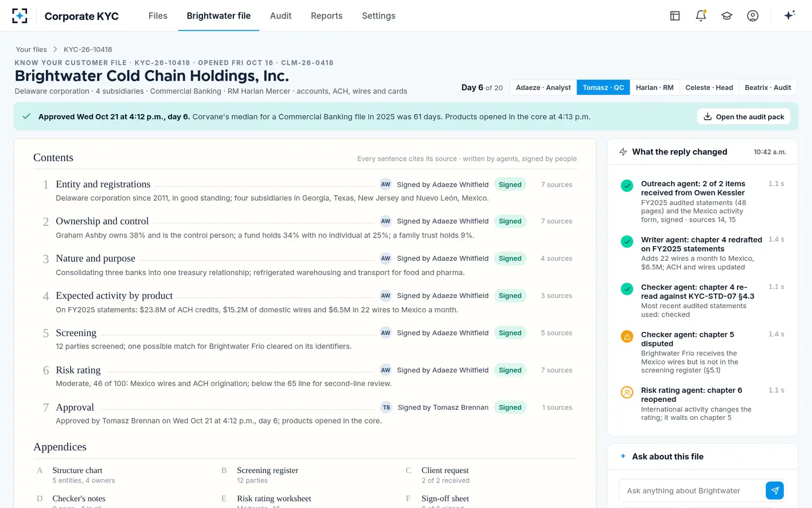The width and height of the screenshot is (812, 508).
Task: Open chapter 2 Ownership and control
Action: point(102,221)
